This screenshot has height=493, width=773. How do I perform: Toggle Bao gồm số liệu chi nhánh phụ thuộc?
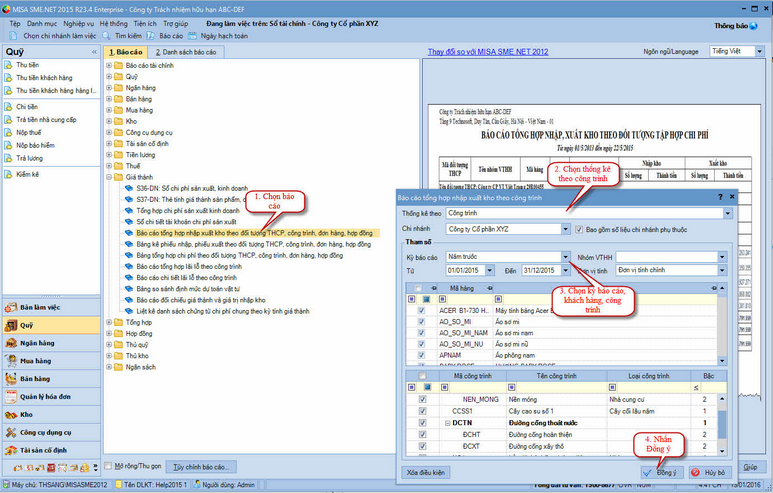point(579,229)
